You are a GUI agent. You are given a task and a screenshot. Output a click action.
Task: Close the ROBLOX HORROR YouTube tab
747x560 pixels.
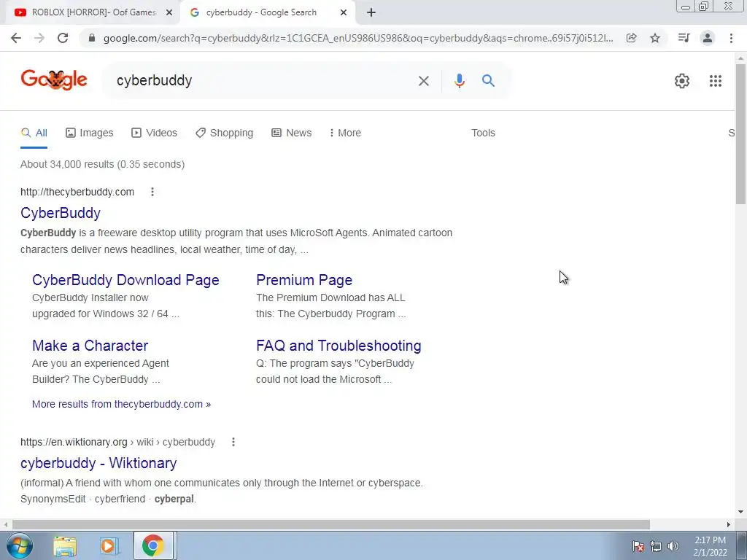click(169, 13)
